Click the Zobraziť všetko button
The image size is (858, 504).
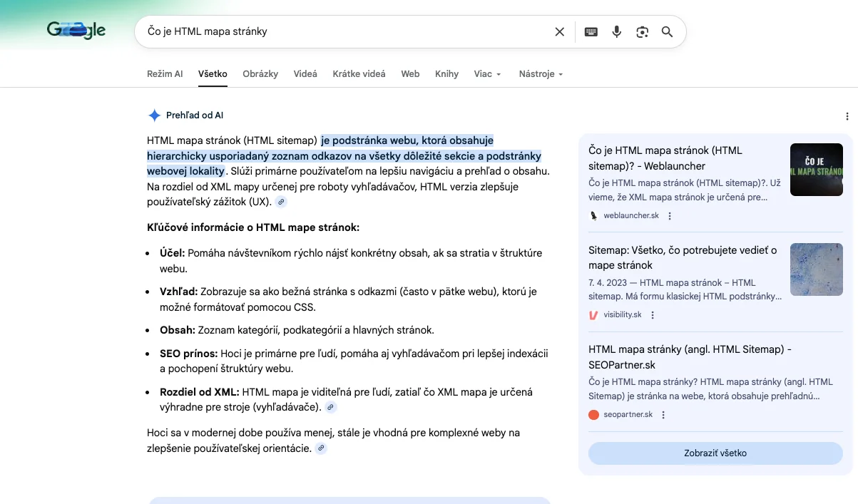point(715,453)
